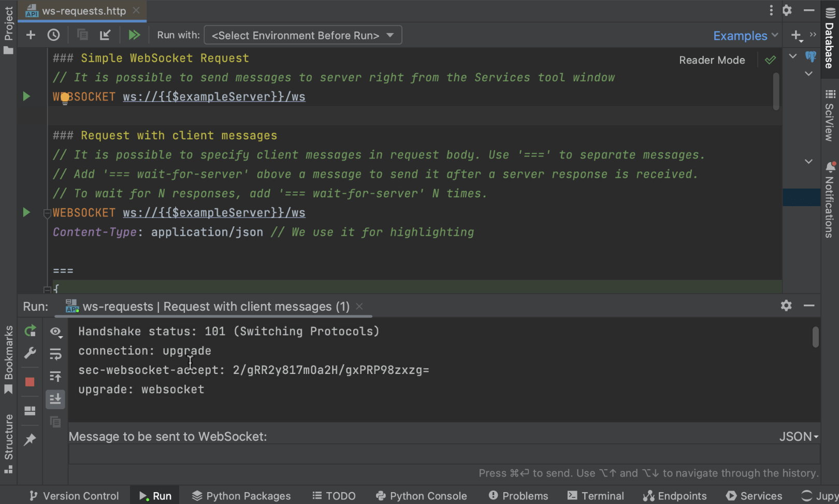Toggle scroll to end of output
This screenshot has height=504, width=839.
[55, 399]
